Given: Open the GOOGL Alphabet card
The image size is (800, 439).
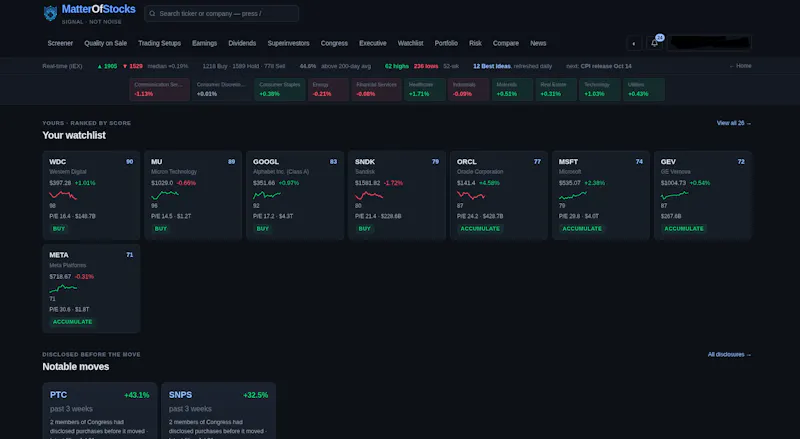Looking at the screenshot, I should [x=295, y=195].
